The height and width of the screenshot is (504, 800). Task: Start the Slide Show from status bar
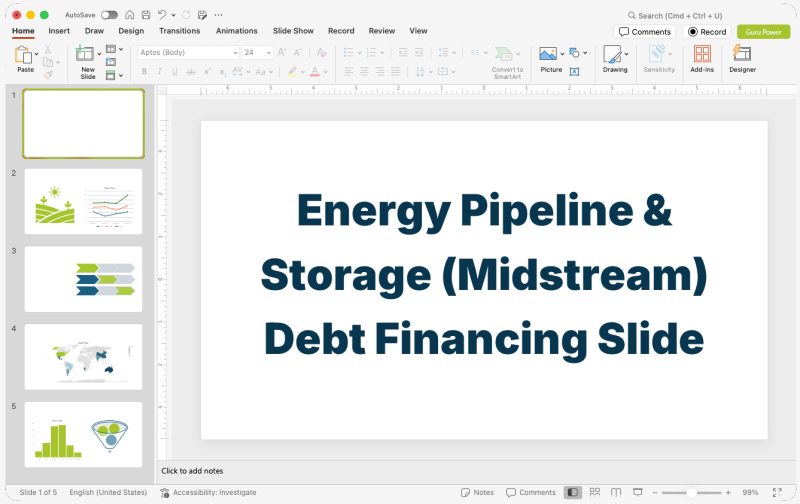637,492
